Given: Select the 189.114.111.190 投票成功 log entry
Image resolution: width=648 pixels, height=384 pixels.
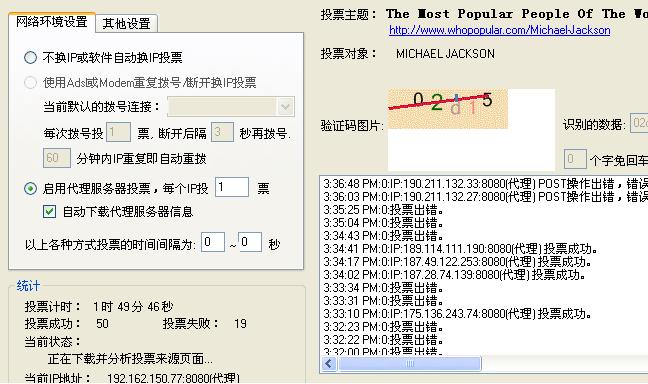Looking at the screenshot, I should [x=461, y=249].
